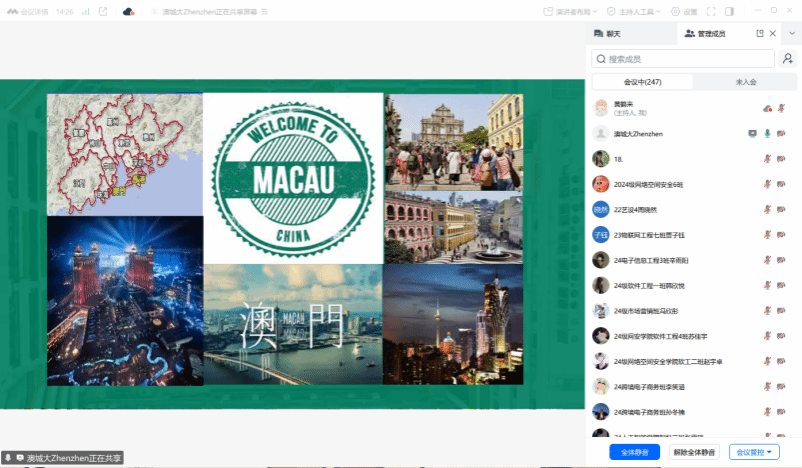Enter fullscreen mode via top bar icon
This screenshot has width=802, height=468.
[711, 11]
